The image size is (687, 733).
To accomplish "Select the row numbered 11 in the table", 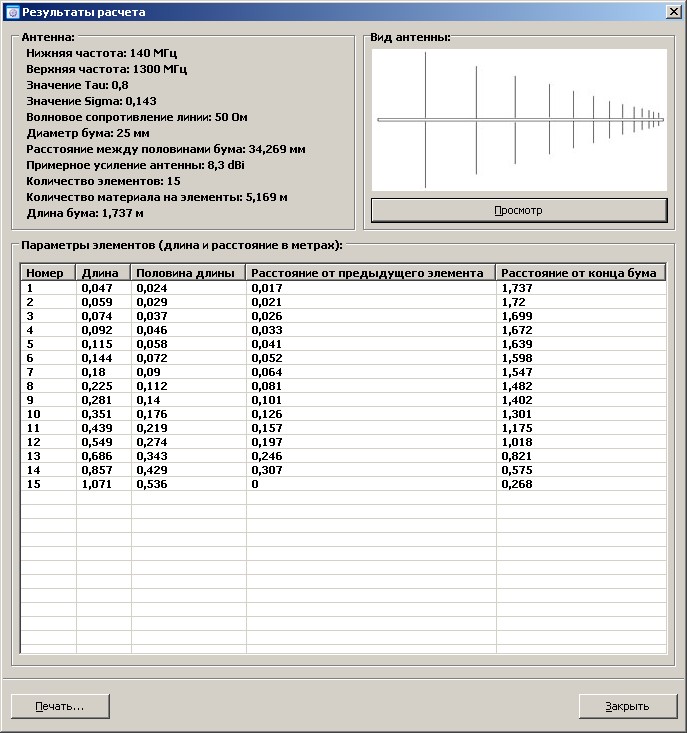I will [344, 428].
